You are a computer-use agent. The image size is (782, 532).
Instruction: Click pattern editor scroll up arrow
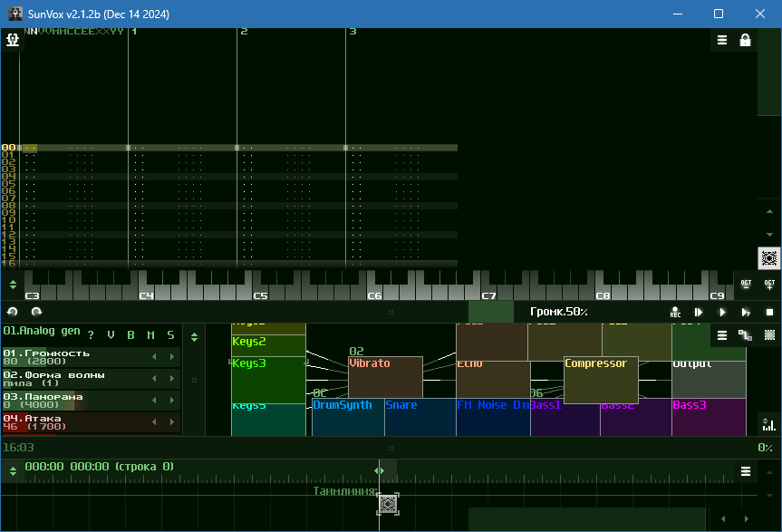pyautogui.click(x=769, y=211)
